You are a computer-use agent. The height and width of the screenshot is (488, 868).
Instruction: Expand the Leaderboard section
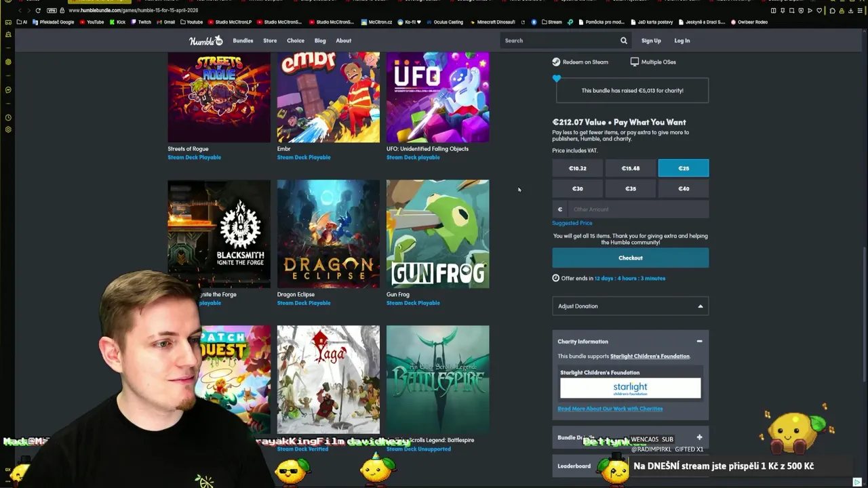(x=631, y=466)
